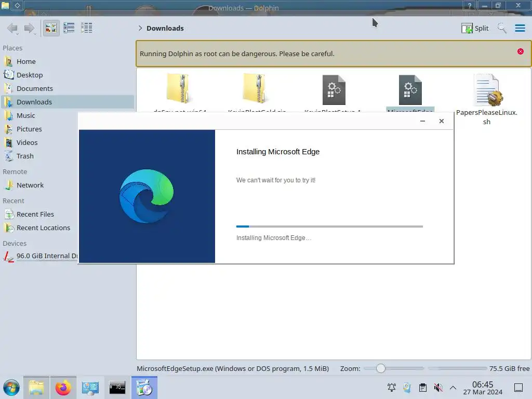
Task: Select the second zip archive icon
Action: click(x=254, y=88)
